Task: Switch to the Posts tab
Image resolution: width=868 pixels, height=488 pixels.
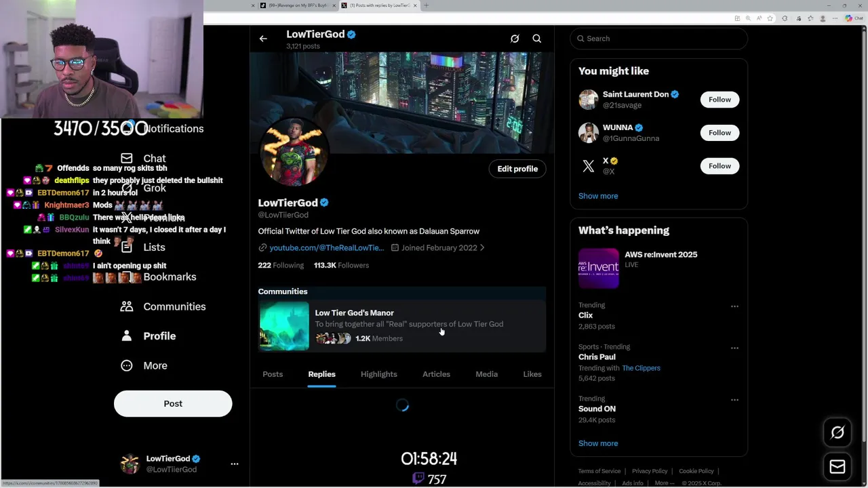Action: click(x=273, y=374)
